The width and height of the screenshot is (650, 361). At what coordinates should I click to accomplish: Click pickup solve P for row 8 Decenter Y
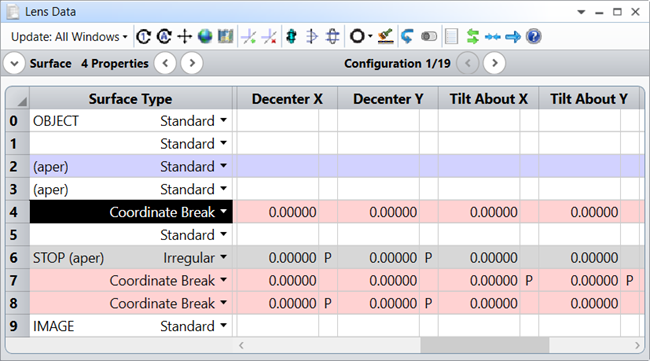[428, 303]
